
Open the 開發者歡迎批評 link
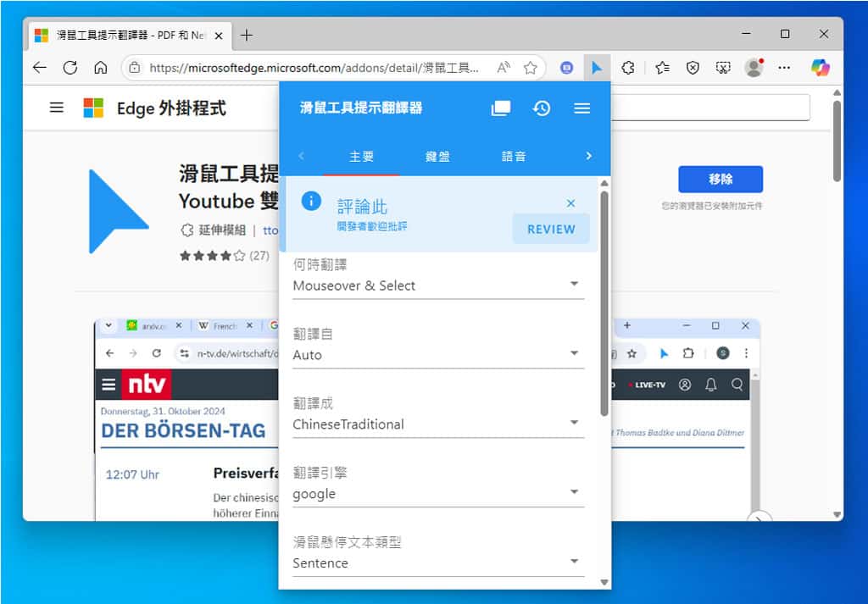point(372,226)
